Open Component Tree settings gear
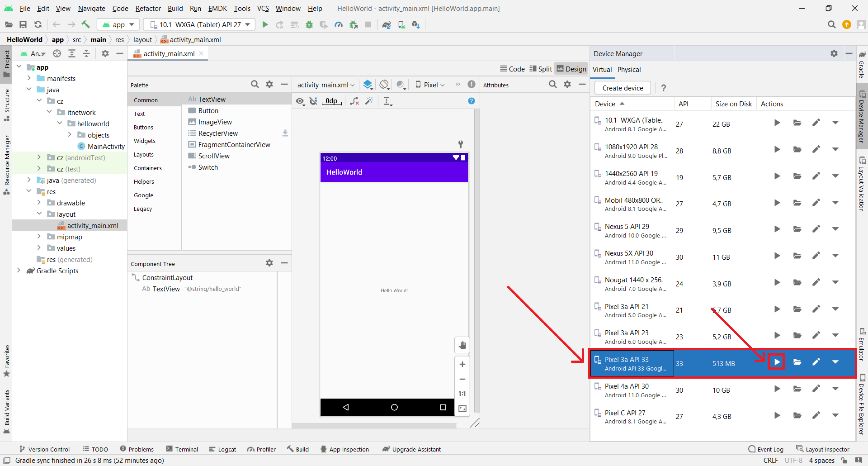Screen dimensions: 868x466 pos(269,263)
